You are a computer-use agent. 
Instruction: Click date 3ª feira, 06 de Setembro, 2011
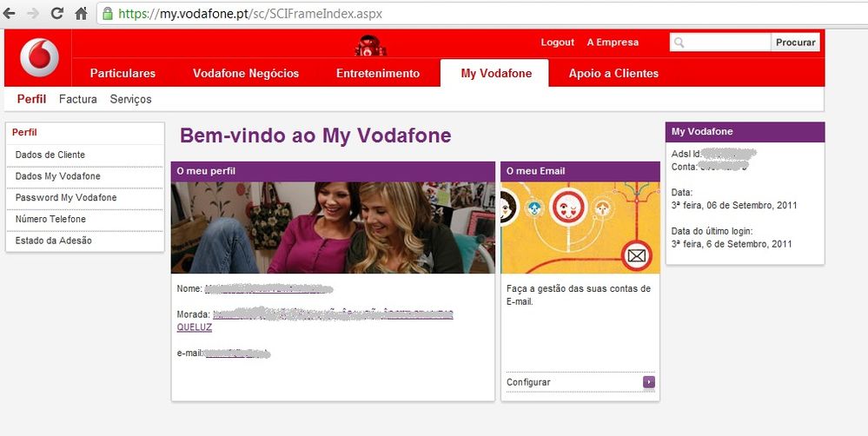734,205
